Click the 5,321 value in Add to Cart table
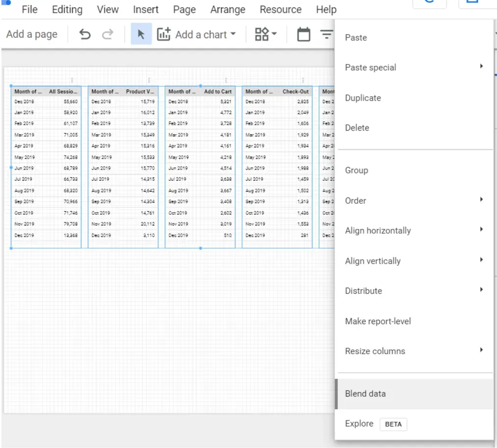The image size is (497, 448). [226, 102]
